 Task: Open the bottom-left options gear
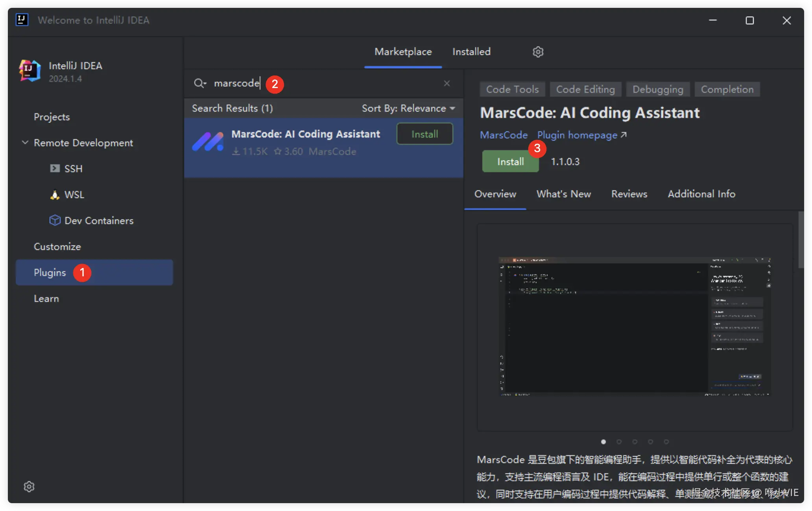29,487
